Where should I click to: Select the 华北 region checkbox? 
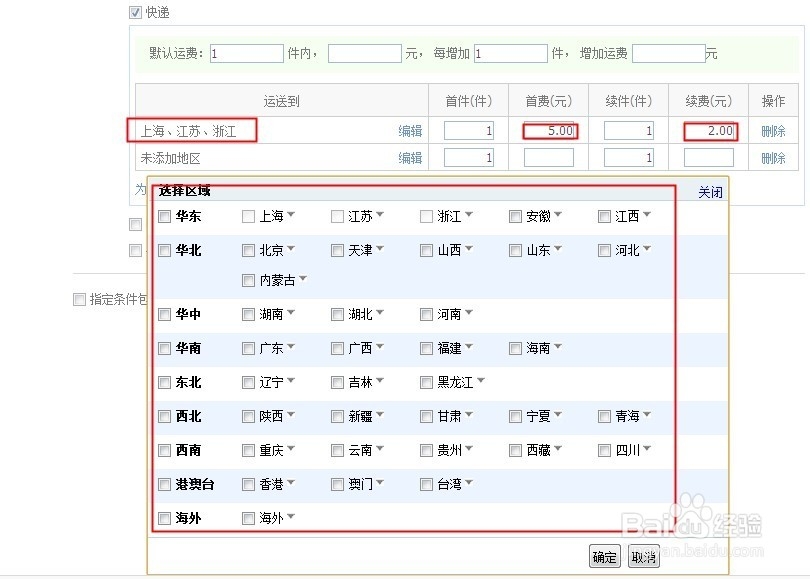[164, 250]
